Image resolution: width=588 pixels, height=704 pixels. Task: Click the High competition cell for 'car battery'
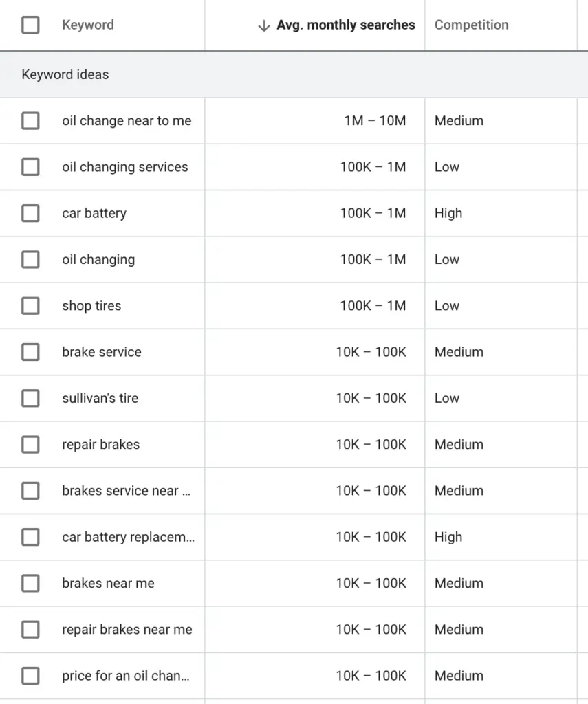(x=448, y=213)
